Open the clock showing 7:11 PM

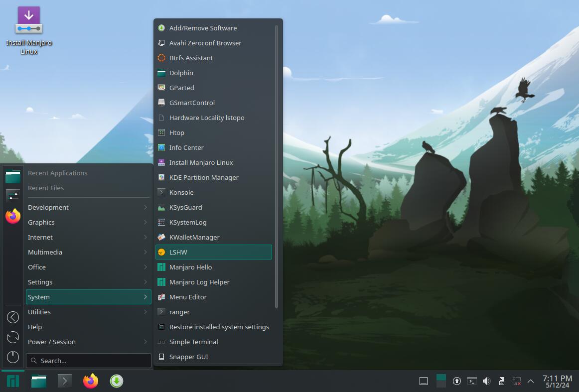click(x=557, y=382)
